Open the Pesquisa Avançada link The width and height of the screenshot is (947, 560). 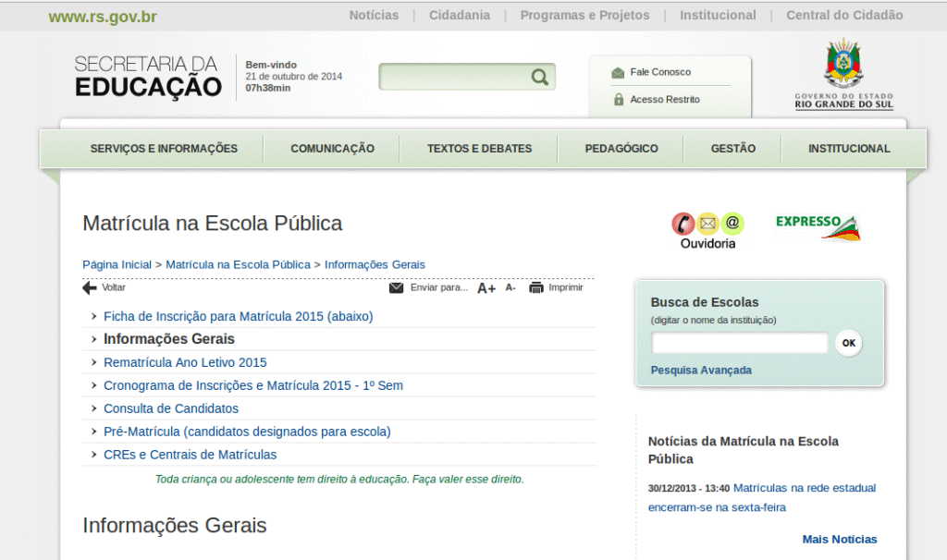point(701,371)
